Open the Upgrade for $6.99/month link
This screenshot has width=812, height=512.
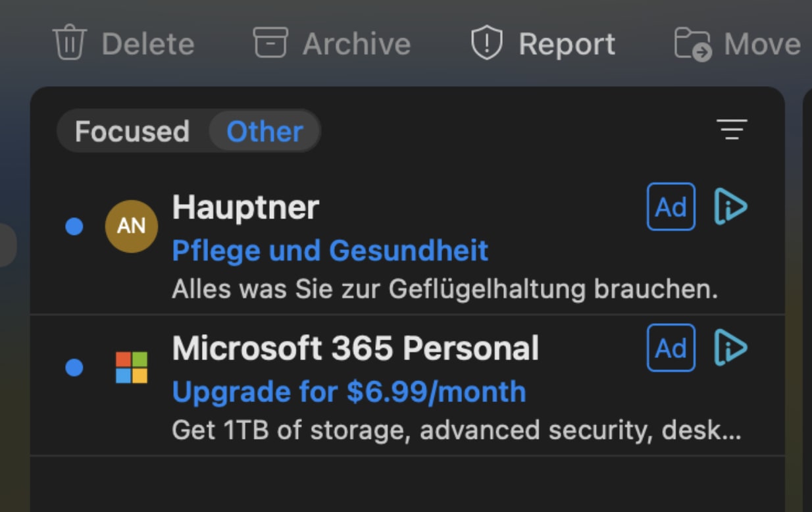pos(349,392)
